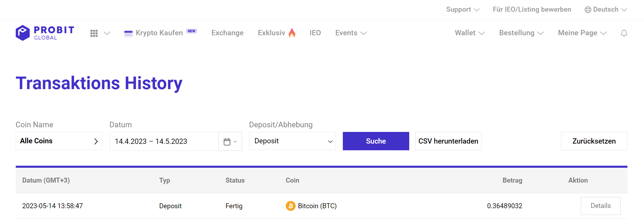Expand the Support dropdown
The image size is (644, 219).
pos(463,10)
